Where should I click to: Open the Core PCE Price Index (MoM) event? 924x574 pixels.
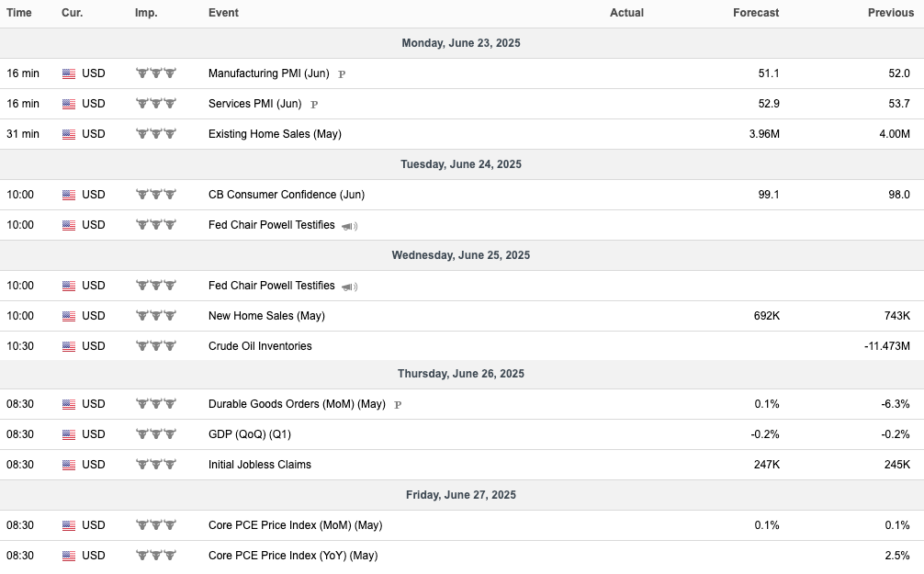(295, 525)
